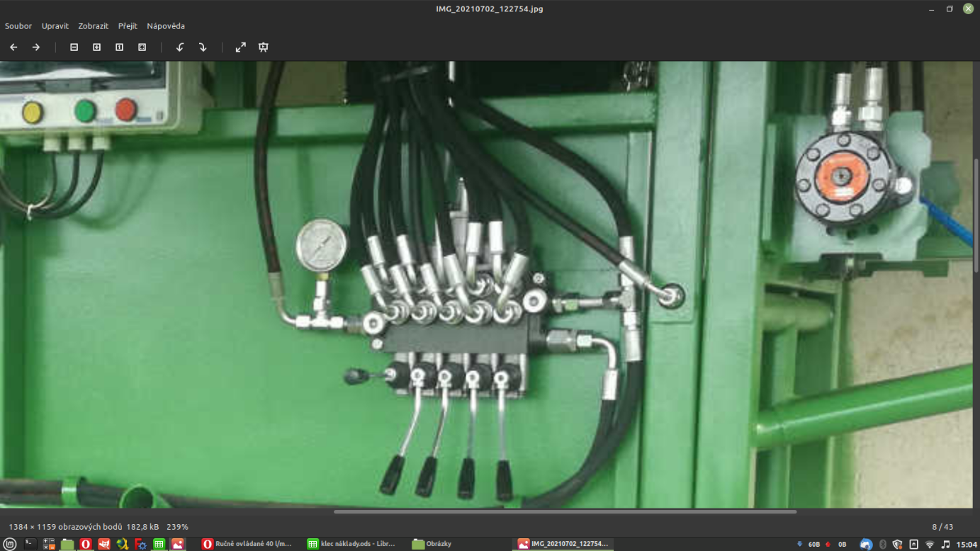Image resolution: width=980 pixels, height=551 pixels.
Task: Click the horizontal scrollbar under the image
Action: pos(565,511)
